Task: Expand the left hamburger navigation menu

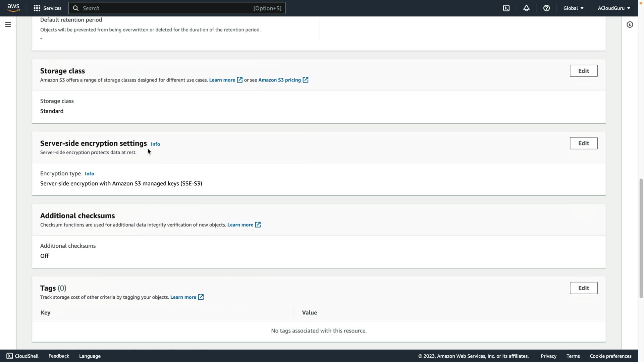Action: tap(8, 24)
